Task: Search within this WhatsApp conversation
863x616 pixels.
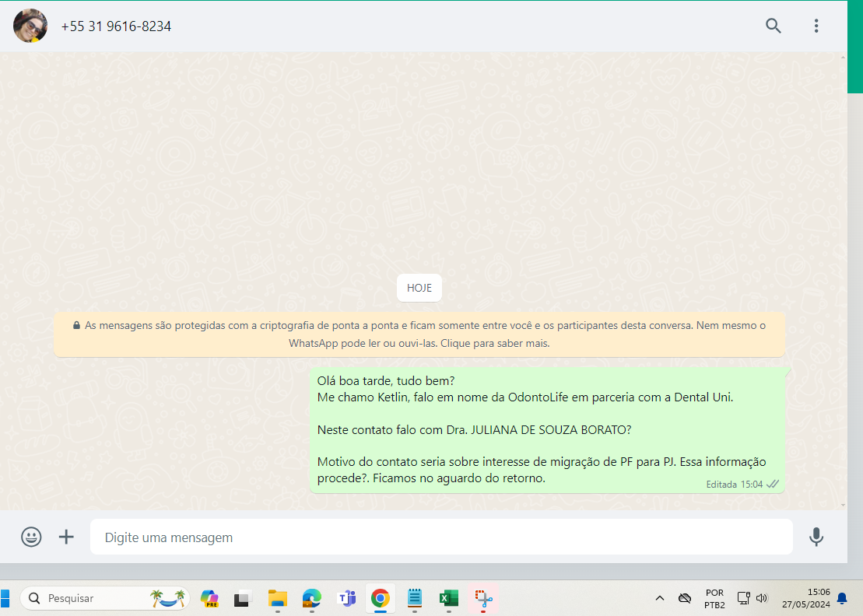Action: click(774, 26)
